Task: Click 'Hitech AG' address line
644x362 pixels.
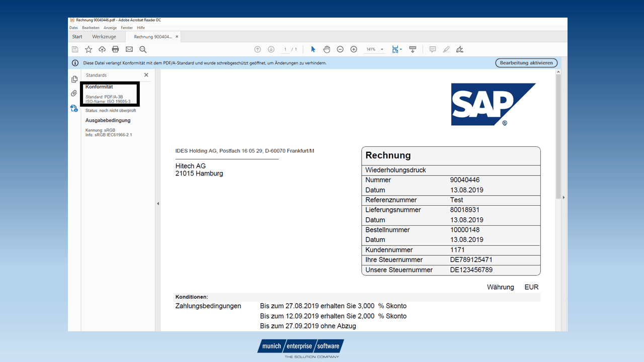Action: click(x=191, y=166)
